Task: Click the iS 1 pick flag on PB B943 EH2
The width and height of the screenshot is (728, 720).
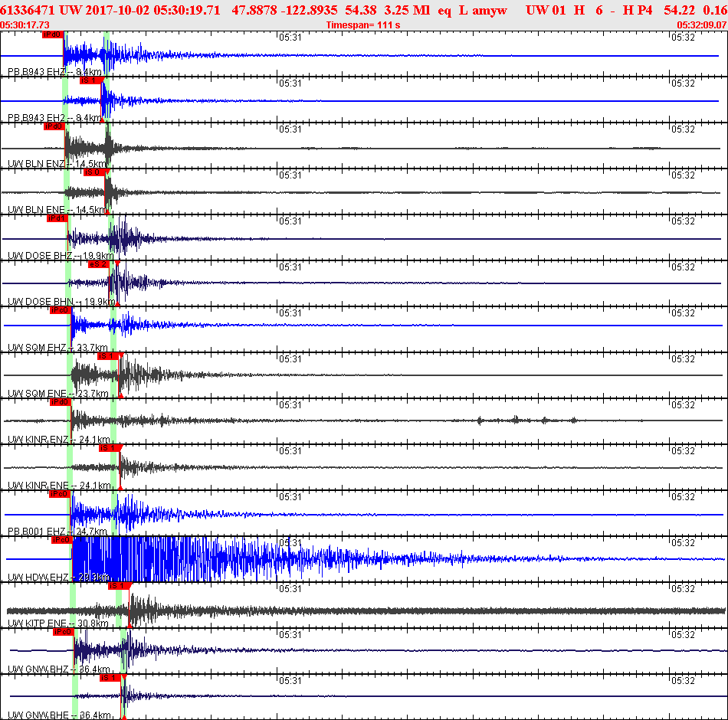Action: point(90,80)
